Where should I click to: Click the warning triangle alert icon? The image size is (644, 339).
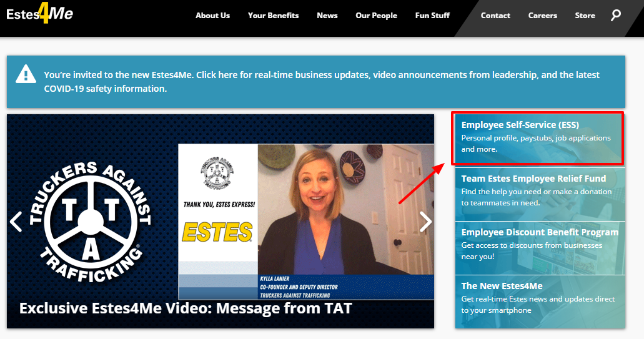[x=26, y=74]
